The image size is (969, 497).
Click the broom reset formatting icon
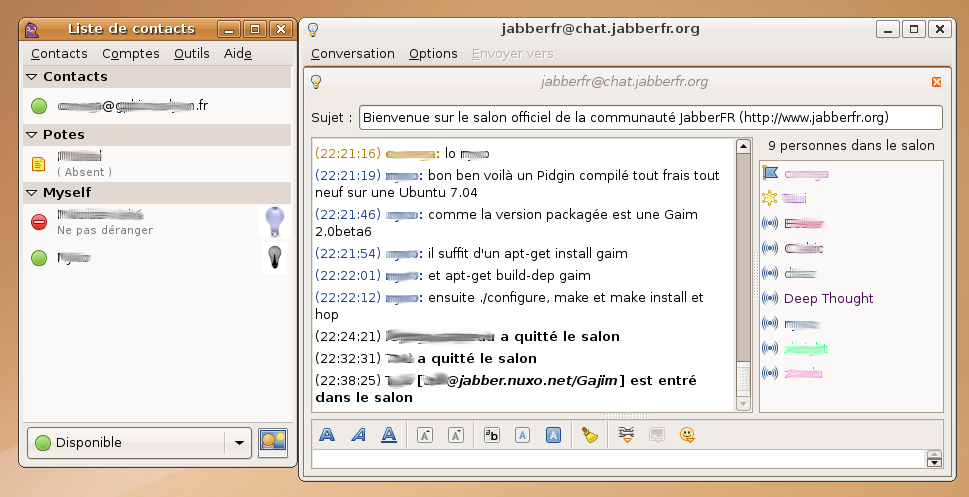coord(590,434)
